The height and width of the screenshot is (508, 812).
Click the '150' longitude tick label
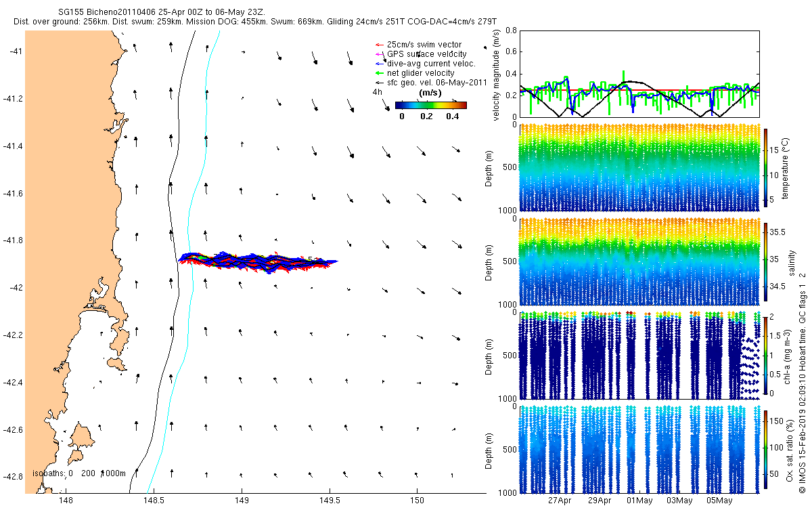click(418, 501)
